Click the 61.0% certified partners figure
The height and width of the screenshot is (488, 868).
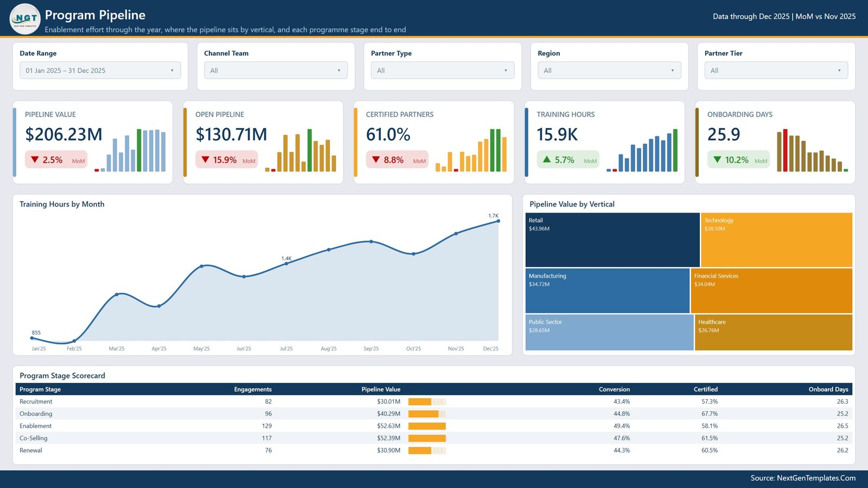point(388,134)
